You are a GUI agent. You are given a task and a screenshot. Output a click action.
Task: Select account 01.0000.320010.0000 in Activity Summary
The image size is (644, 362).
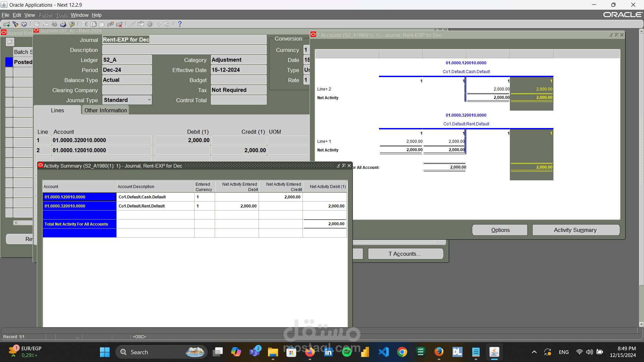(x=79, y=206)
